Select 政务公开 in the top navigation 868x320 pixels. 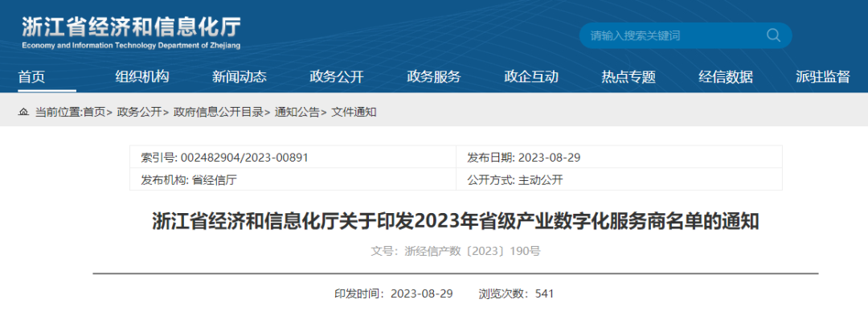pyautogui.click(x=337, y=77)
